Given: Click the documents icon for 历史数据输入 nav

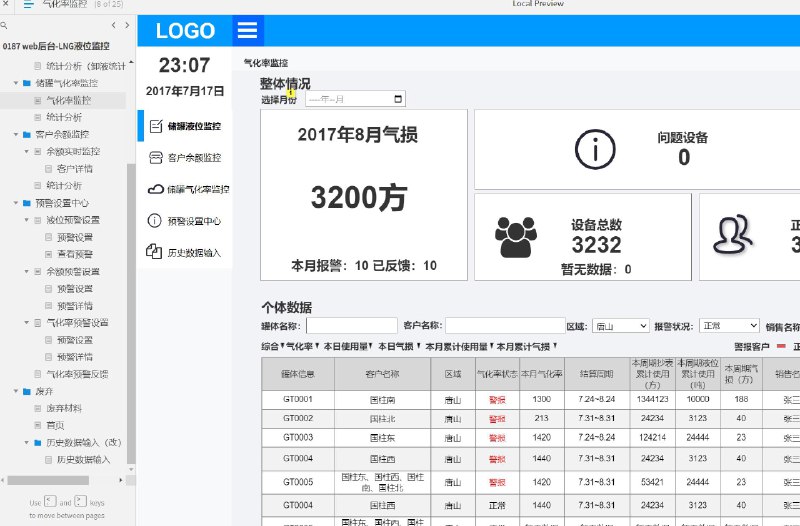Looking at the screenshot, I should point(154,252).
